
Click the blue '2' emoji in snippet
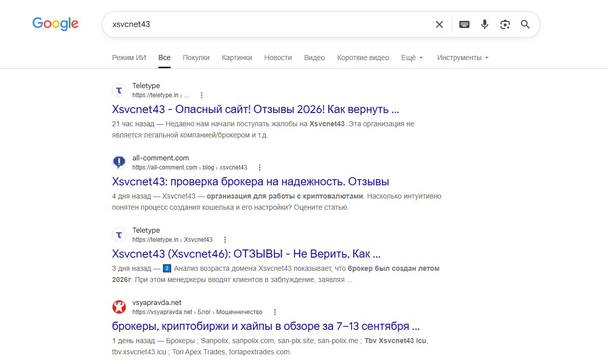(x=167, y=268)
